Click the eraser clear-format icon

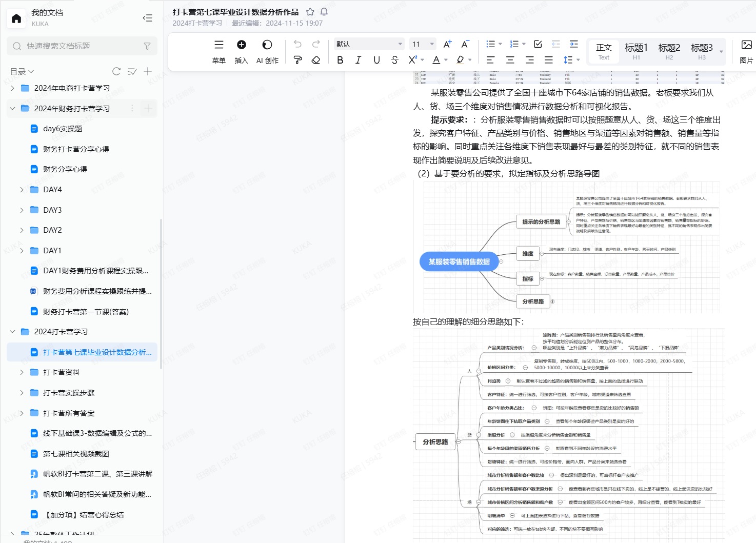(x=316, y=60)
